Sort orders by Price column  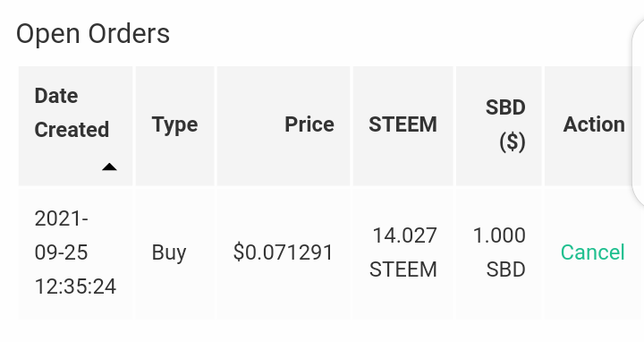309,124
